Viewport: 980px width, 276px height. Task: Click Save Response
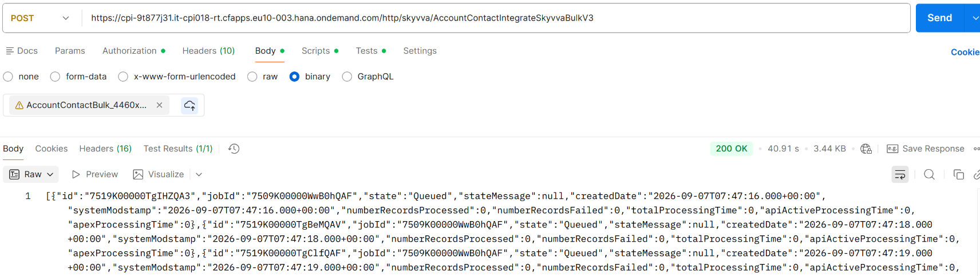(926, 149)
